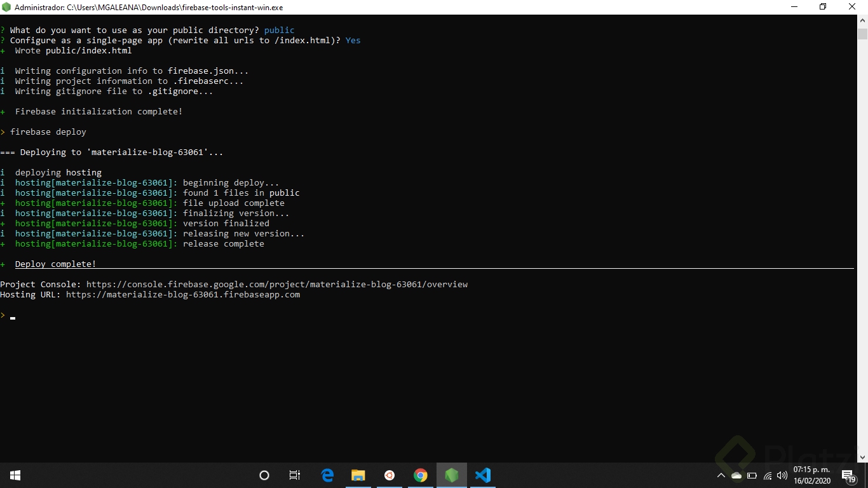Check battery status in system tray

752,475
